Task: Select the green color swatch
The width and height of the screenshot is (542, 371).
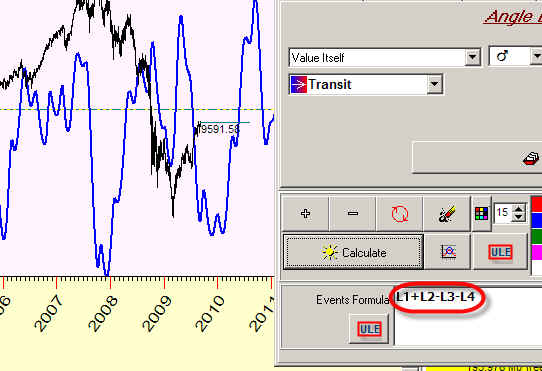Action: coord(536,236)
